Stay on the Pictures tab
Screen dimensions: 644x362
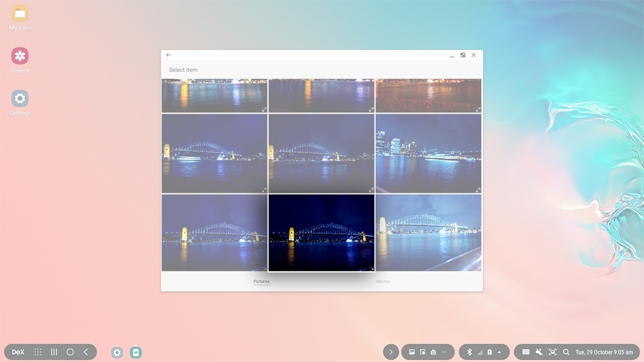pos(261,282)
